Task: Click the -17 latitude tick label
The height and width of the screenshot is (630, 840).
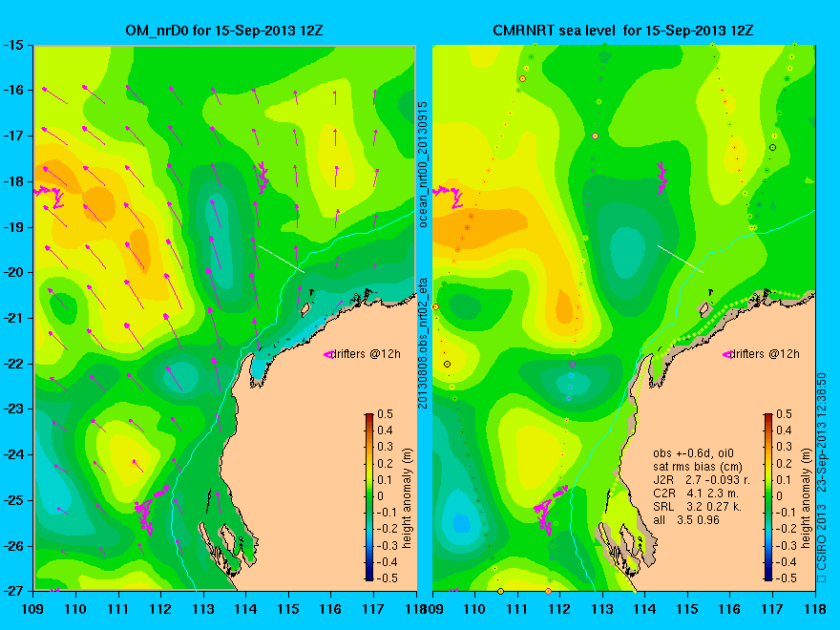Action: tap(12, 136)
